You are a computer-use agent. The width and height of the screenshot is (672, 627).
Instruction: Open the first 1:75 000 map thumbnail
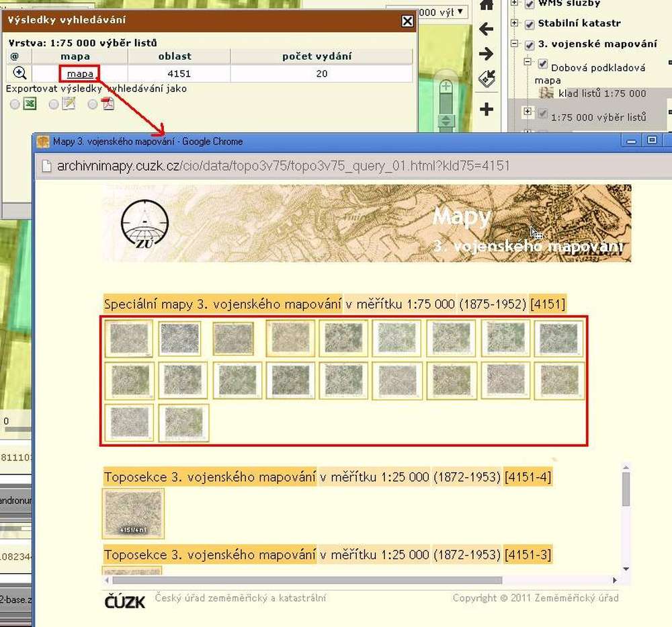tap(129, 338)
